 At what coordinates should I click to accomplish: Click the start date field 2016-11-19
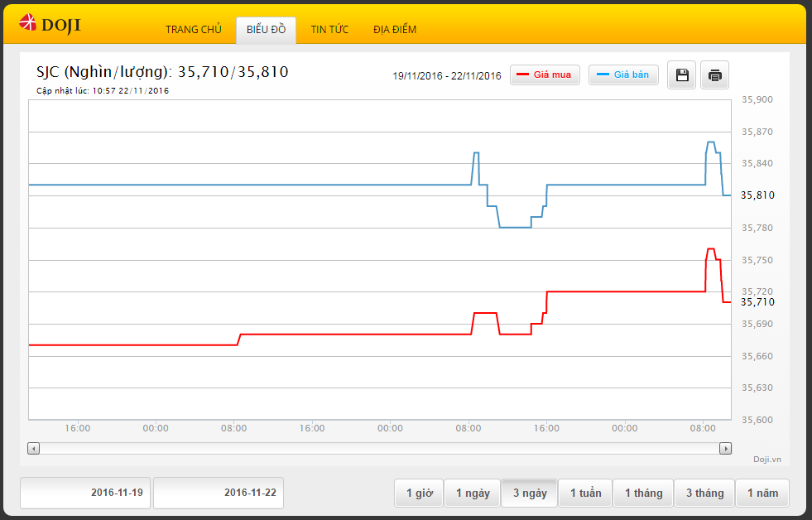click(x=85, y=493)
